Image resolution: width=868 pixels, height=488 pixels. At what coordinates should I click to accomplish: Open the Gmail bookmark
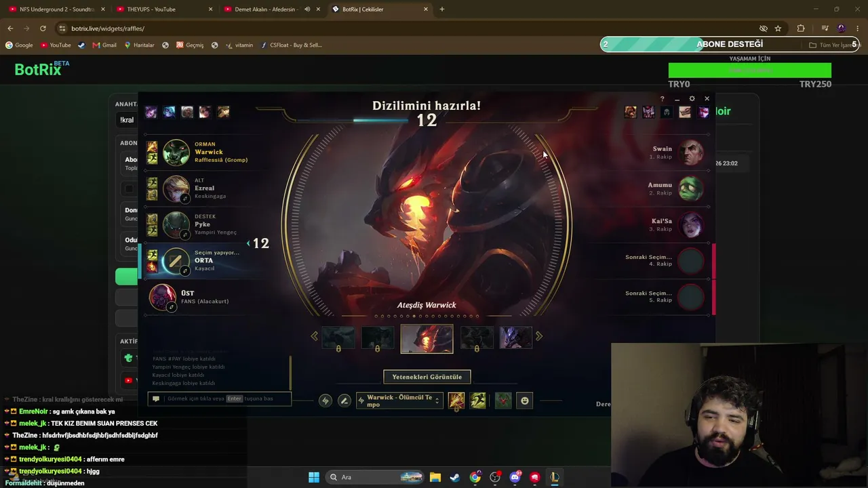104,45
